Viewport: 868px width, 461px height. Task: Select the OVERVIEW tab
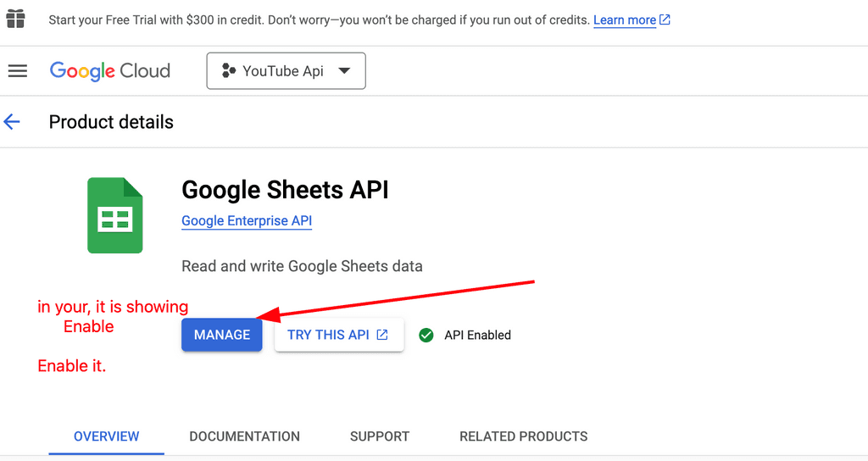coord(106,436)
